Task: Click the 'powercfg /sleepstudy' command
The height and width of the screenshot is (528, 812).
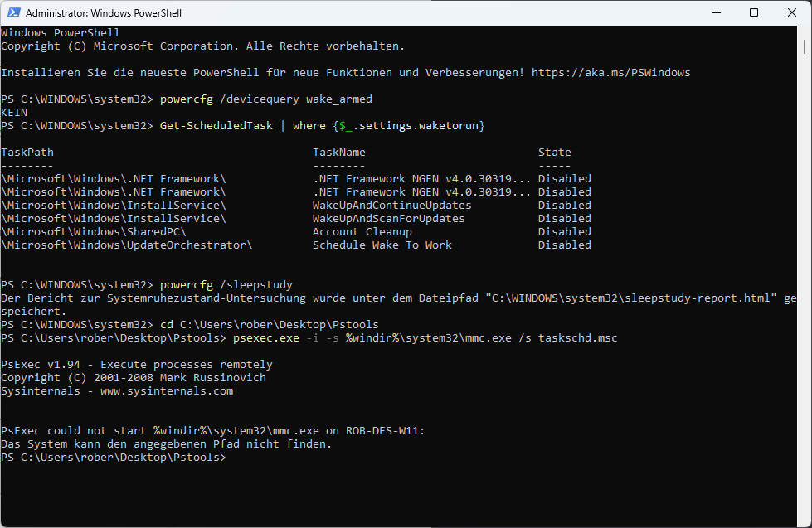Action: click(226, 284)
